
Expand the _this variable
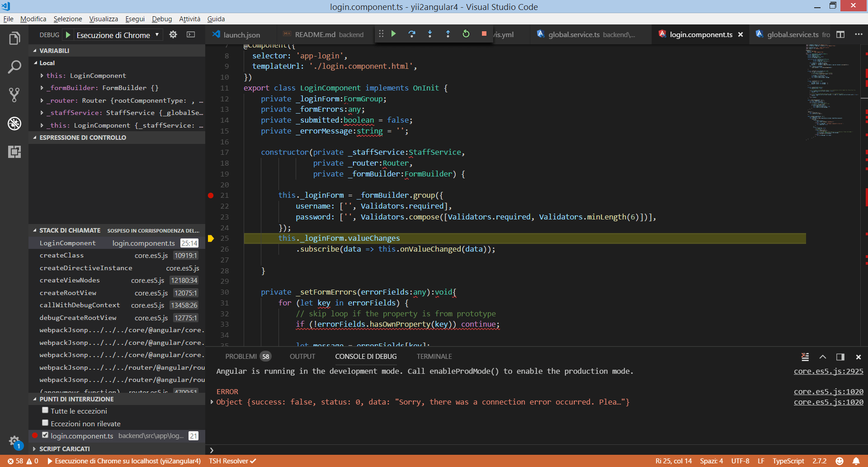(x=42, y=125)
